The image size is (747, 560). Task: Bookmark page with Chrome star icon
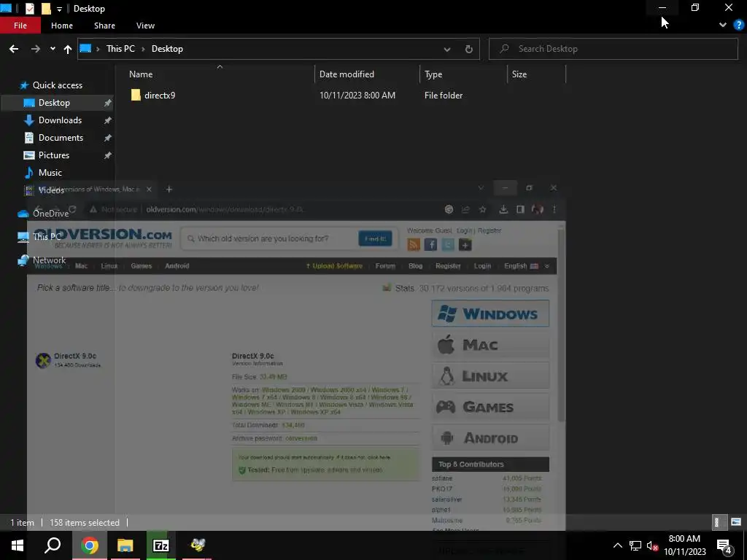(483, 209)
